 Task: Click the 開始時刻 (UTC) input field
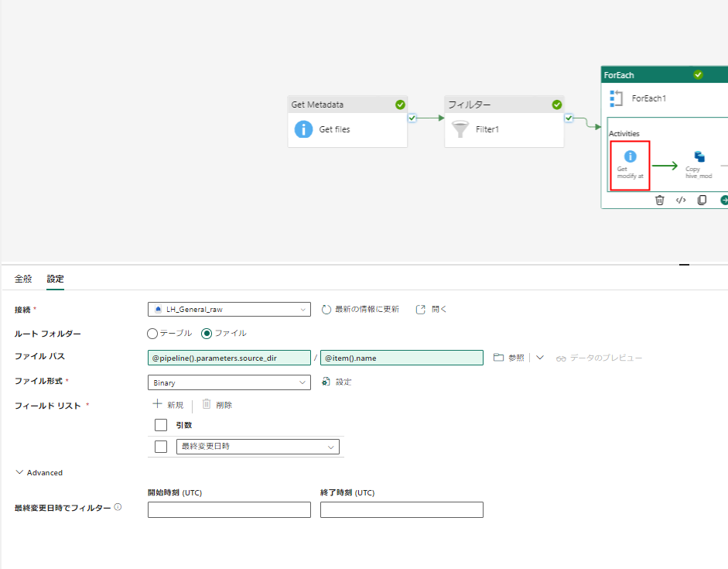[229, 509]
